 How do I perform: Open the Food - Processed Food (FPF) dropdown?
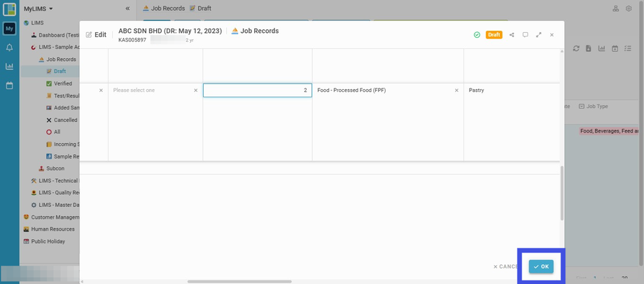(388, 90)
